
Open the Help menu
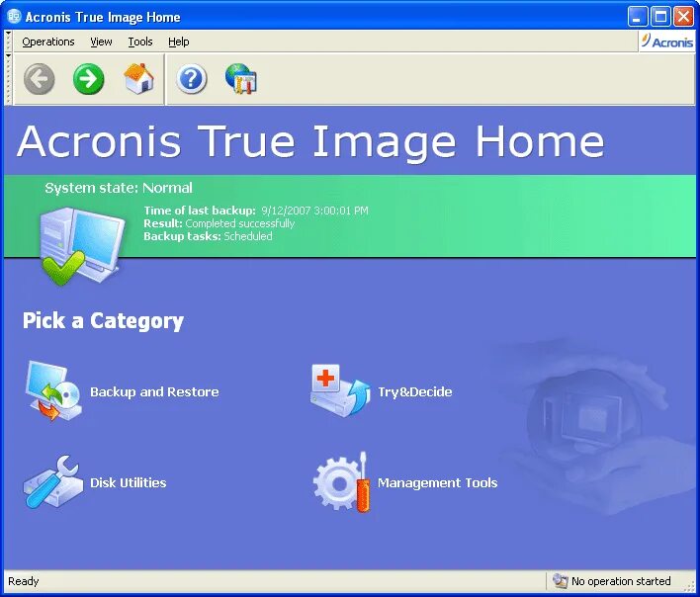pos(179,42)
